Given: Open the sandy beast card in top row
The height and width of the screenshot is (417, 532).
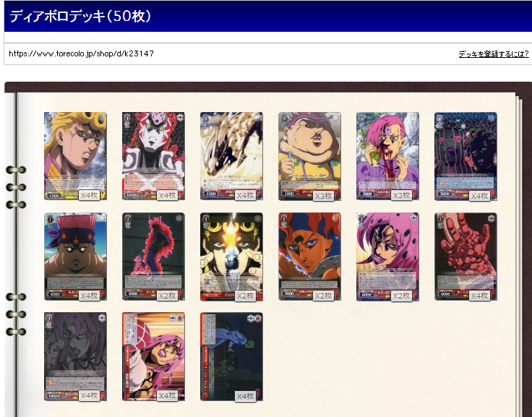Looking at the screenshot, I should pos(231,156).
